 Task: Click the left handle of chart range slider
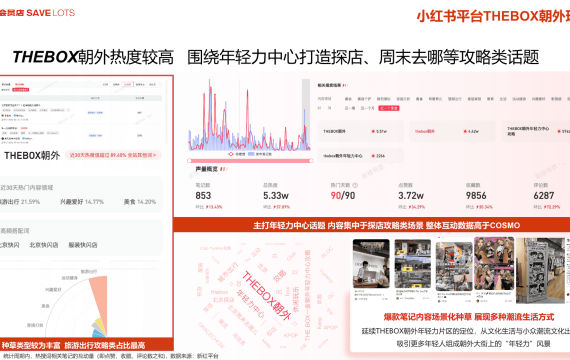(189, 160)
